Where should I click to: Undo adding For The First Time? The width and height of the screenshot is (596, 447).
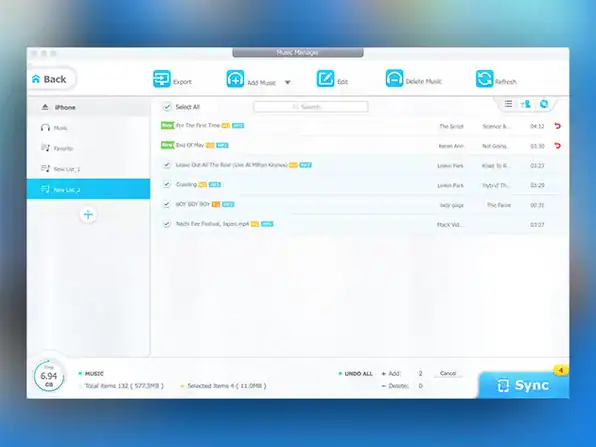click(558, 126)
